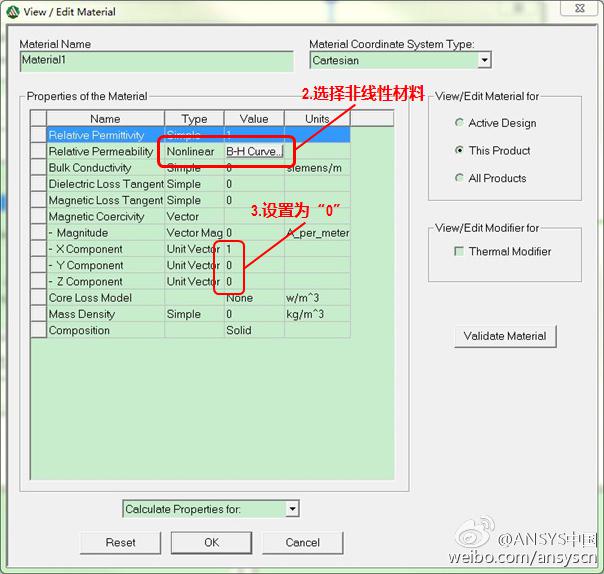Edit the Material Name field
The image size is (604, 574).
(x=156, y=61)
